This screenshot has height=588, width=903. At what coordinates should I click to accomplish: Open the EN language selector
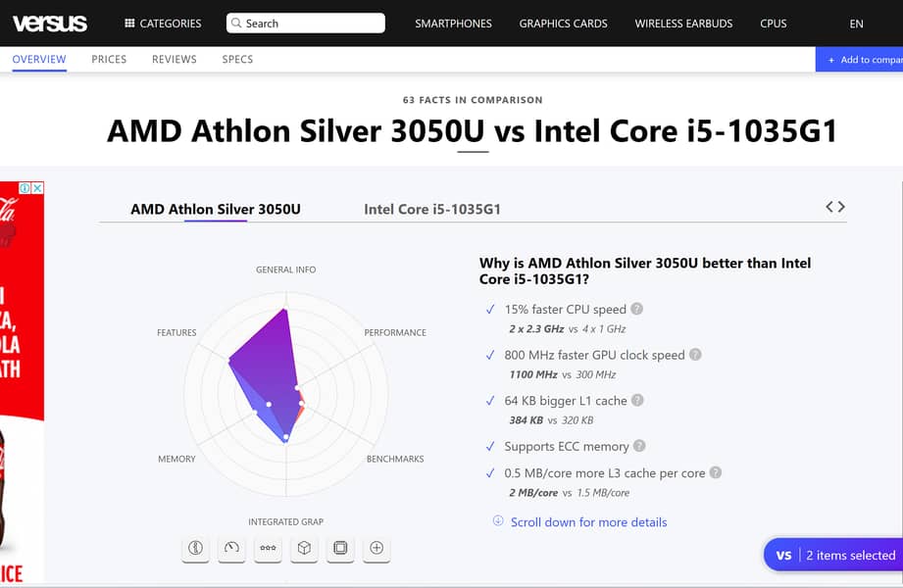coord(857,24)
